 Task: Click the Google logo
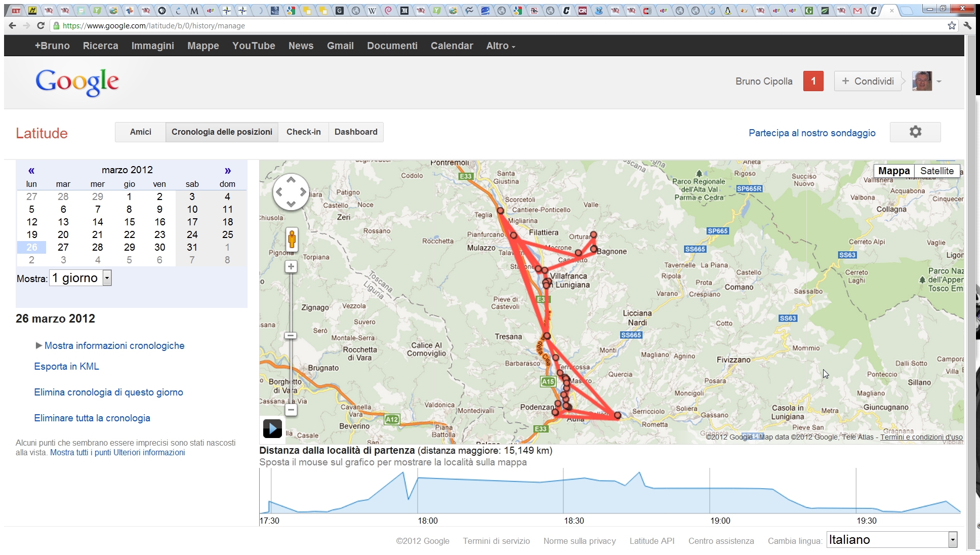77,82
